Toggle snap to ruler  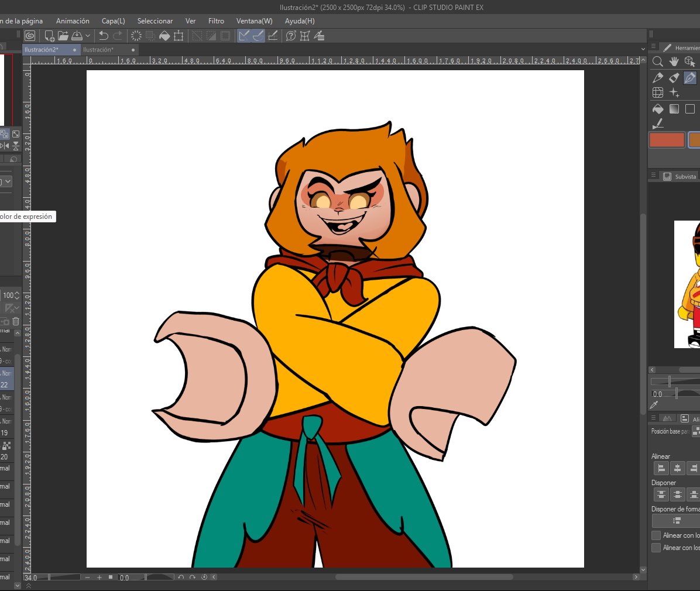[243, 36]
